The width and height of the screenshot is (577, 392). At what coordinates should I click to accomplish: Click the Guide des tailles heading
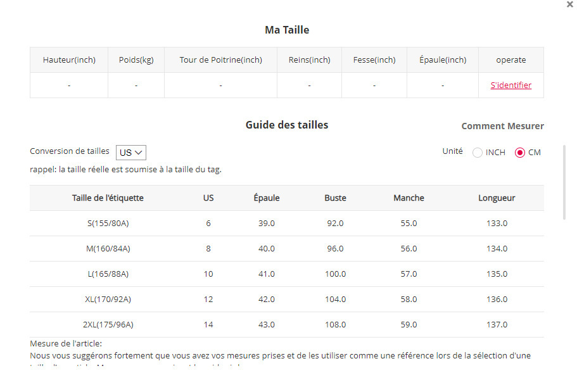coord(287,125)
